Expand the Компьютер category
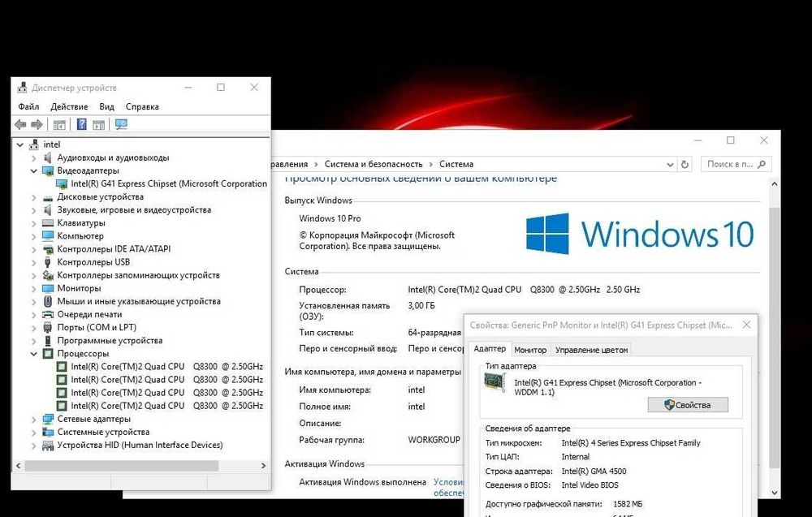Image resolution: width=812 pixels, height=517 pixels. 33,236
